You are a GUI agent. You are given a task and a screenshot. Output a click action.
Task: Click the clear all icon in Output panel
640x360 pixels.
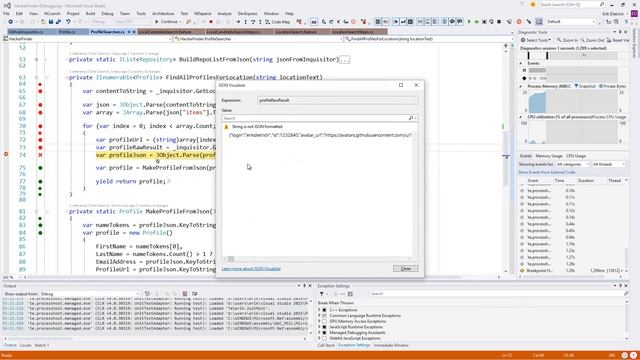(x=185, y=294)
